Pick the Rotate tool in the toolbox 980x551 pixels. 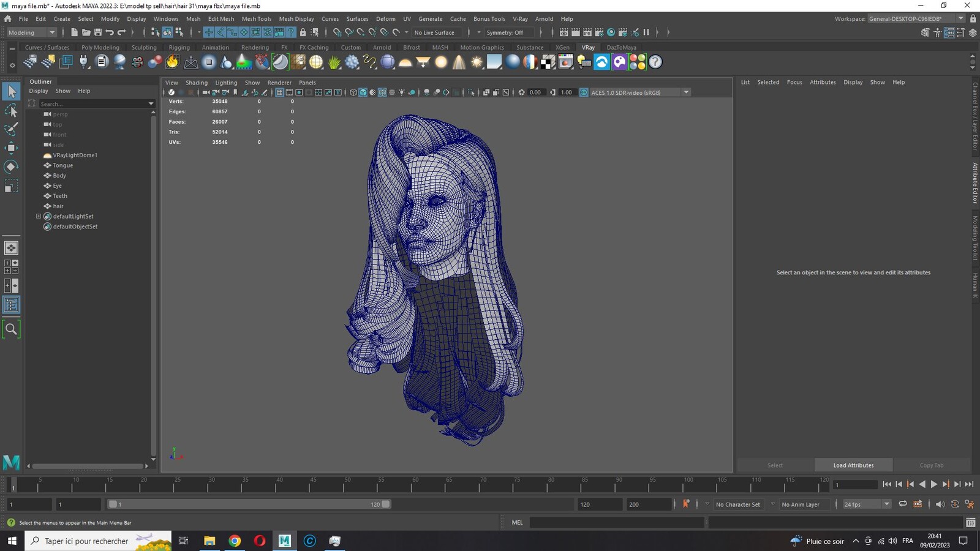[11, 167]
